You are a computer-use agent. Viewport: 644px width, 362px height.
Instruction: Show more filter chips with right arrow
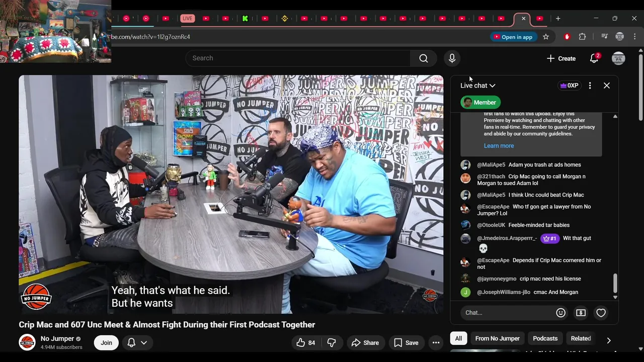coord(609,340)
